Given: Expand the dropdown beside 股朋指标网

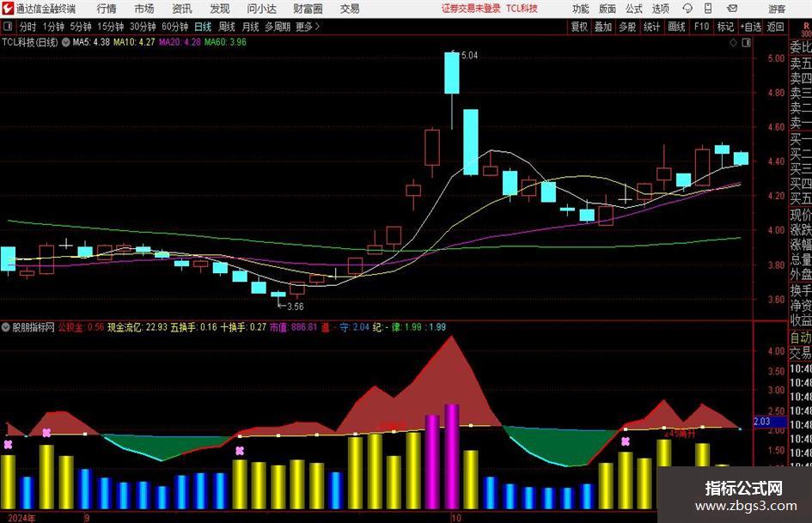Looking at the screenshot, I should click(6, 327).
